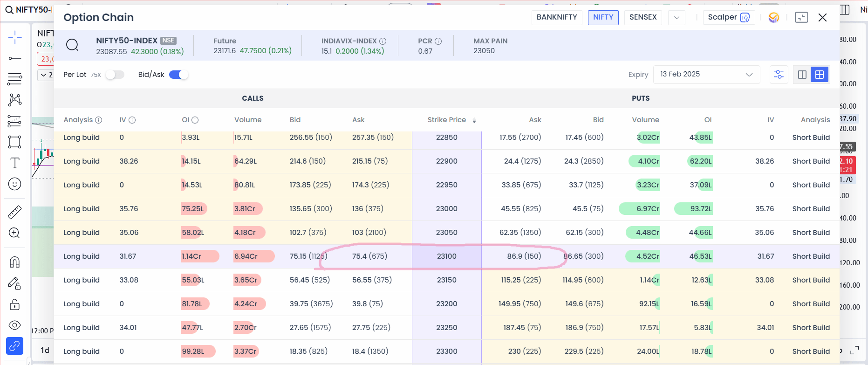Toggle the magnet snapping mode
The image size is (868, 365).
[x=15, y=262]
